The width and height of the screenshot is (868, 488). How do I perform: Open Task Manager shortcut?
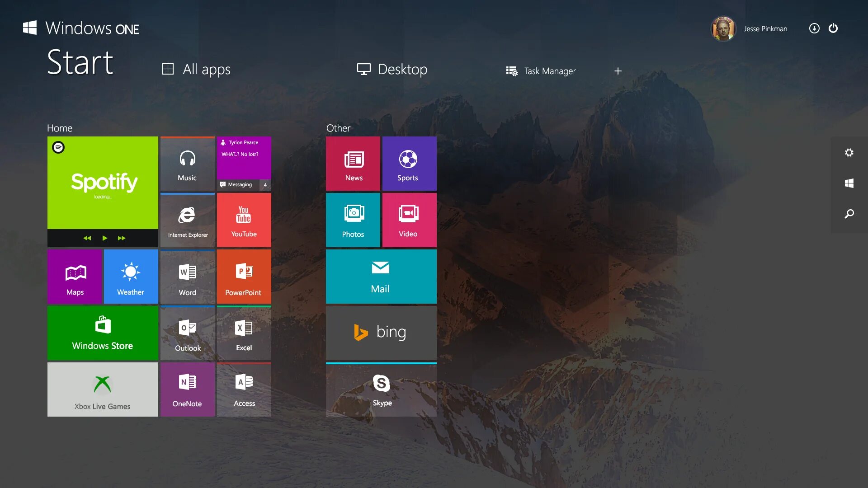[x=541, y=71]
